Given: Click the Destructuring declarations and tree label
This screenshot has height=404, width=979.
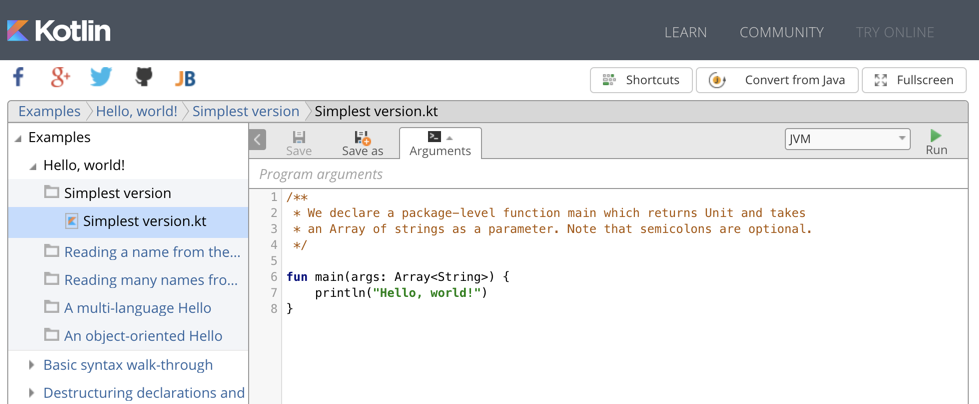Looking at the screenshot, I should (144, 393).
